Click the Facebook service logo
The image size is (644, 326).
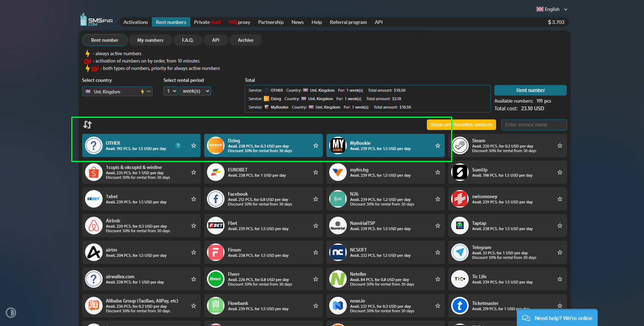pyautogui.click(x=216, y=199)
